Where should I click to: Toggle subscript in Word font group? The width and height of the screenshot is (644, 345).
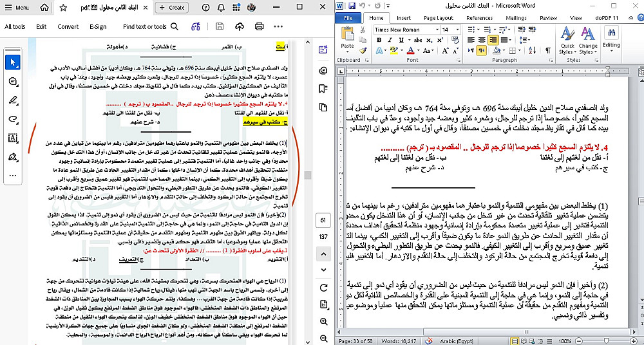pos(429,40)
